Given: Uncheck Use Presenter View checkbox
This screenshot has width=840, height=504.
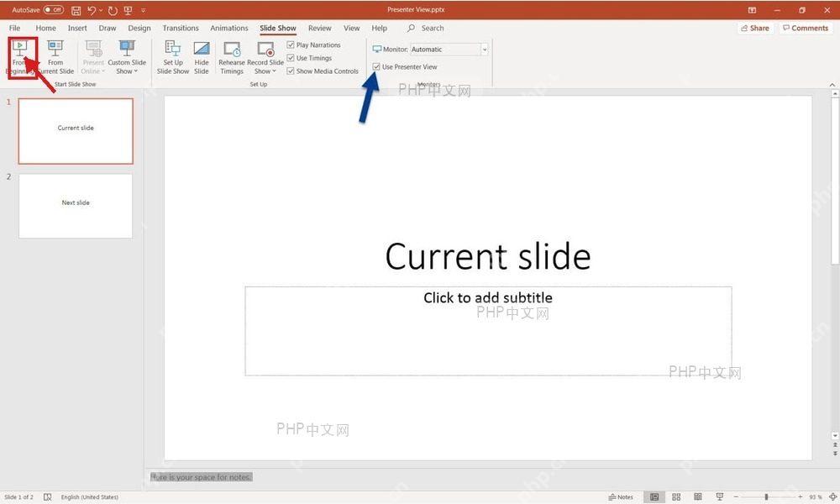Looking at the screenshot, I should pos(376,66).
